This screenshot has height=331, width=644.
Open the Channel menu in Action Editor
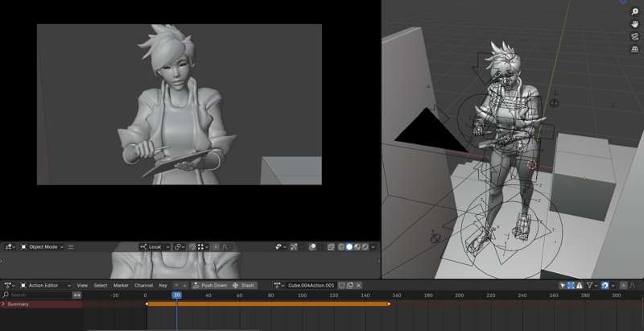(x=143, y=285)
